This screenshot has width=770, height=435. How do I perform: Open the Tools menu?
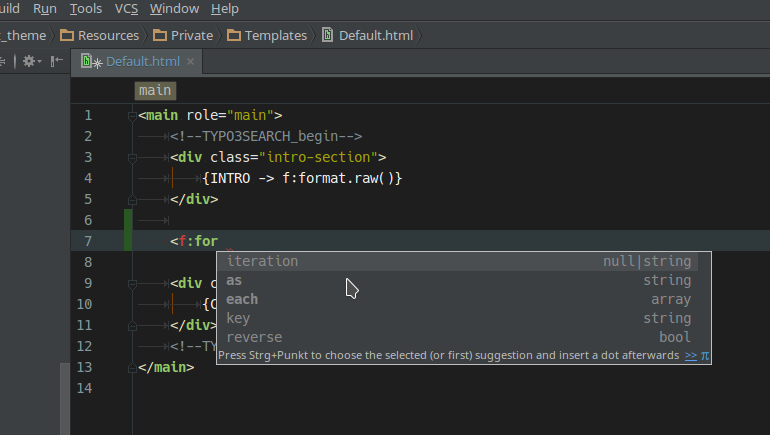point(86,9)
